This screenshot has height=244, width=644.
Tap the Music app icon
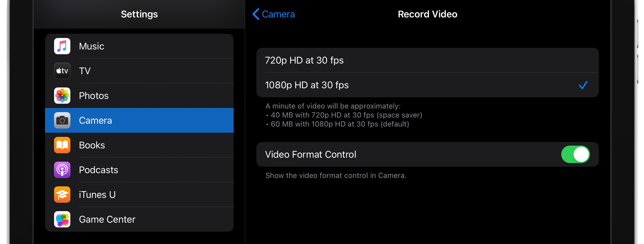(62, 46)
